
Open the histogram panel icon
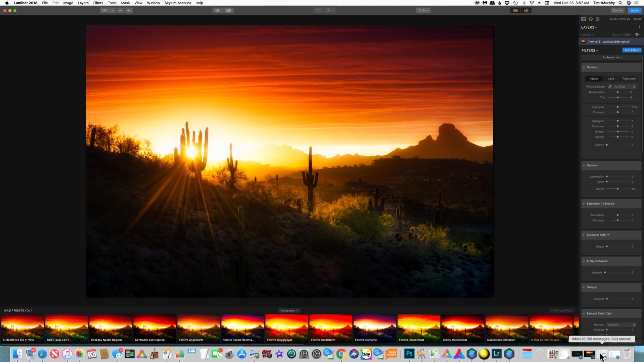point(583,19)
